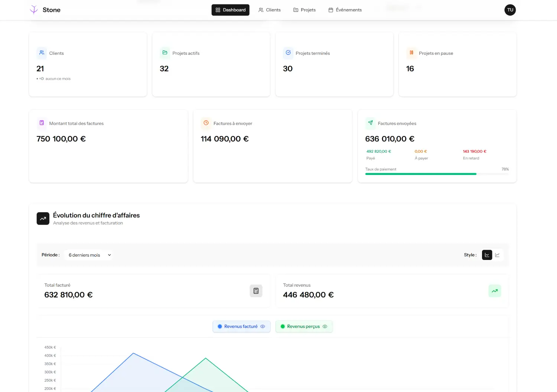Screen dimensions: 557x392
Task: Open the Clients page
Action: click(270, 10)
